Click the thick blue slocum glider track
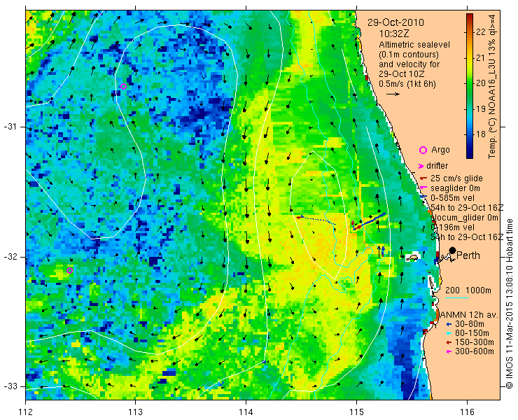Image resolution: width=518 pixels, height=420 pixels. (370, 221)
